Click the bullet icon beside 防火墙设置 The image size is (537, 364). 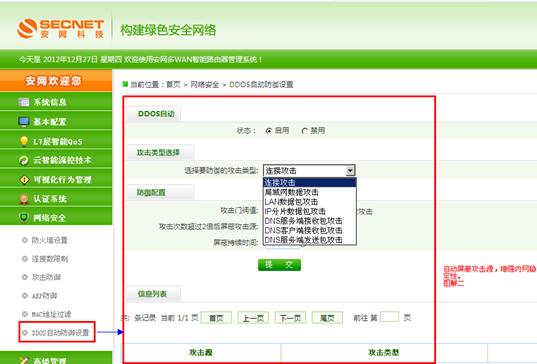click(24, 240)
